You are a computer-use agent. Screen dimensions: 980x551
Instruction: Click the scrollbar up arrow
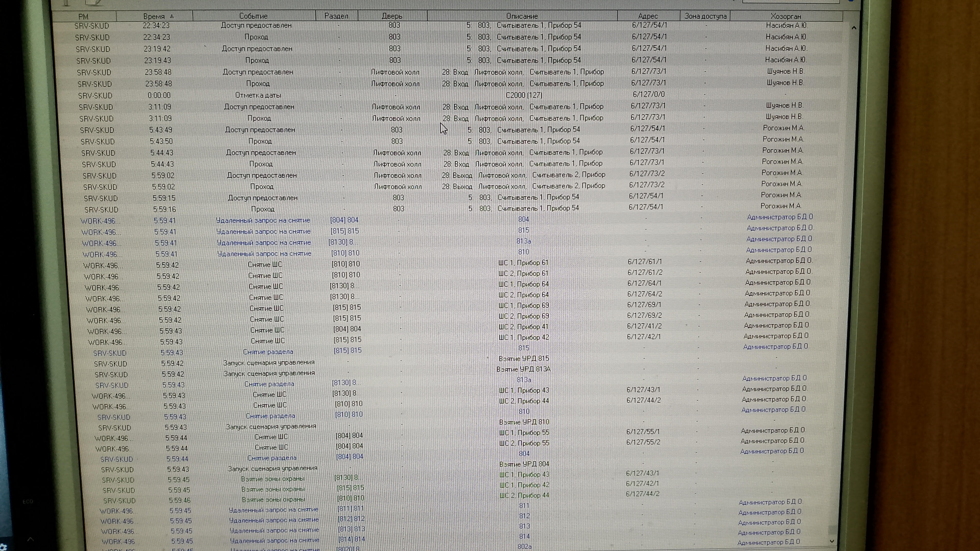click(854, 28)
